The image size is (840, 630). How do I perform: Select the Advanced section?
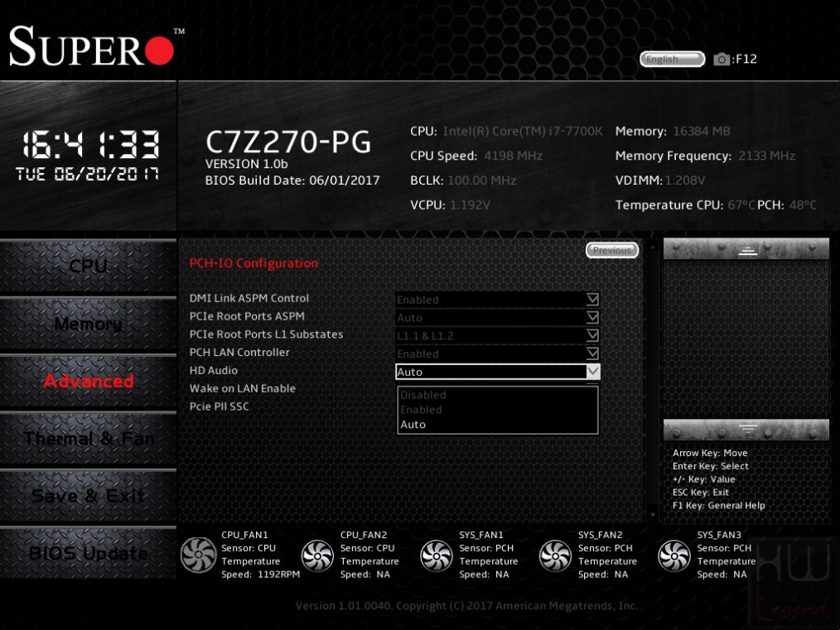pos(88,381)
